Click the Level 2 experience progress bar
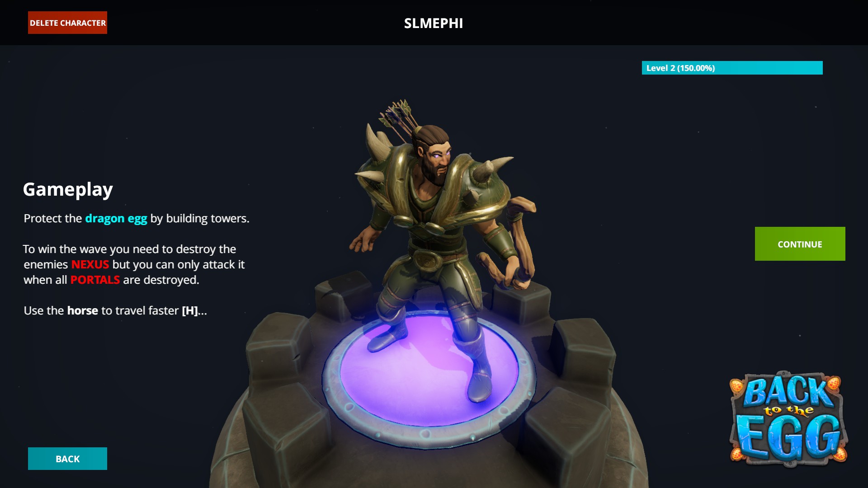This screenshot has width=868, height=488. 732,68
